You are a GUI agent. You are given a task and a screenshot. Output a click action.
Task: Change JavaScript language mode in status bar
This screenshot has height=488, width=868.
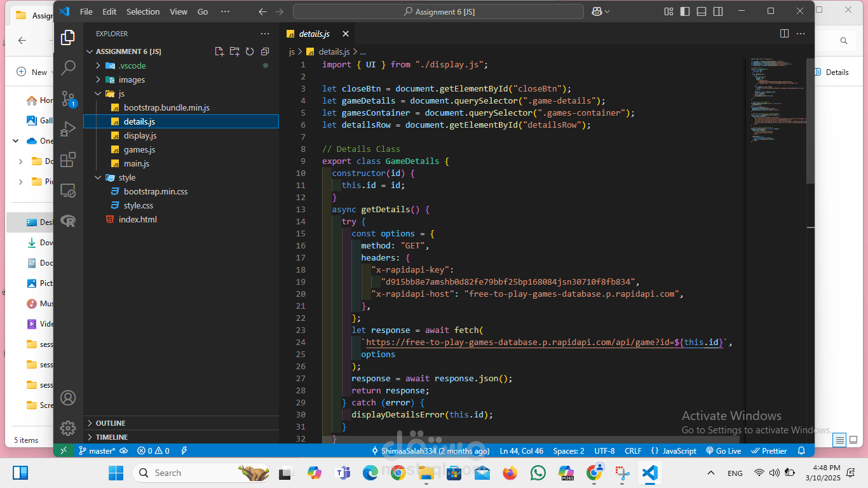679,451
